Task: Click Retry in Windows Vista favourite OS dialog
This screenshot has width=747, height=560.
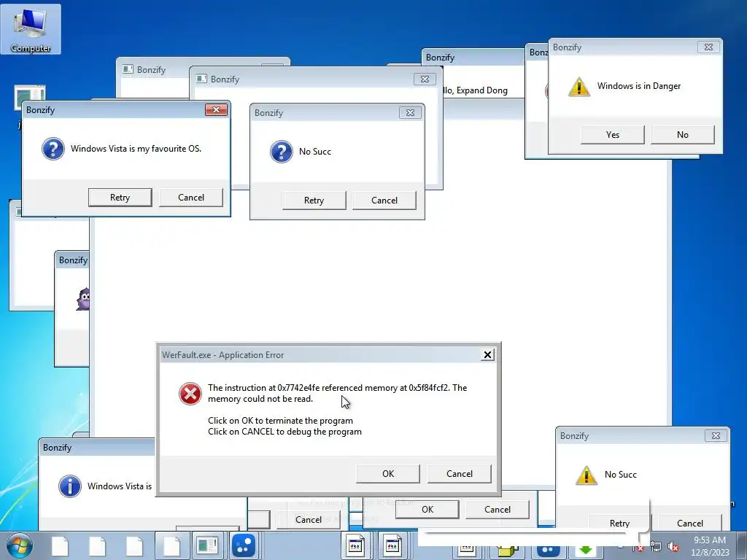Action: coord(120,197)
